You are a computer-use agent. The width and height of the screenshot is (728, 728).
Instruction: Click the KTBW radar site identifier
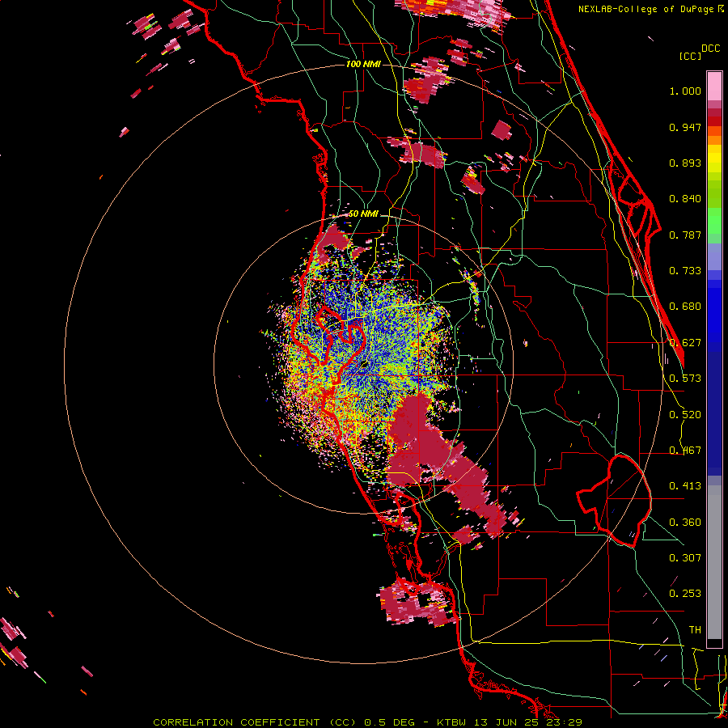[453, 722]
